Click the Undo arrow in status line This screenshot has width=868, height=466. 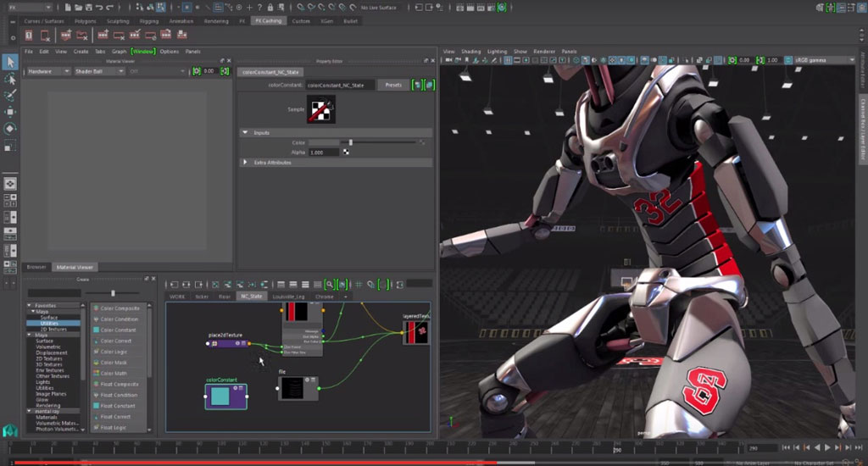[97, 7]
